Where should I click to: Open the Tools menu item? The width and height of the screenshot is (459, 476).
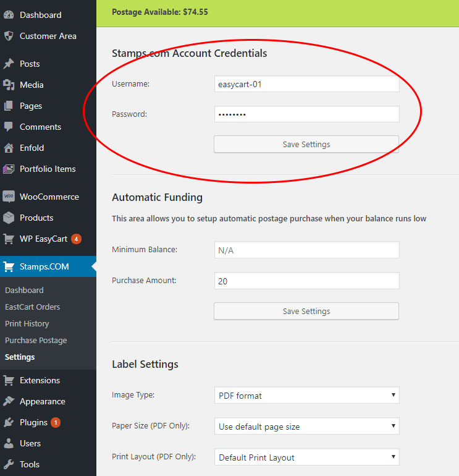point(30,464)
